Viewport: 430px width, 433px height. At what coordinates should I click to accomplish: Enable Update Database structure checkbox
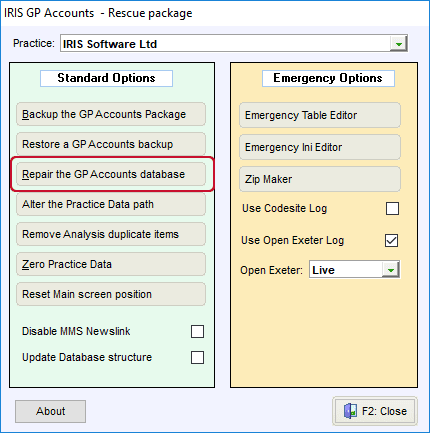pos(197,357)
